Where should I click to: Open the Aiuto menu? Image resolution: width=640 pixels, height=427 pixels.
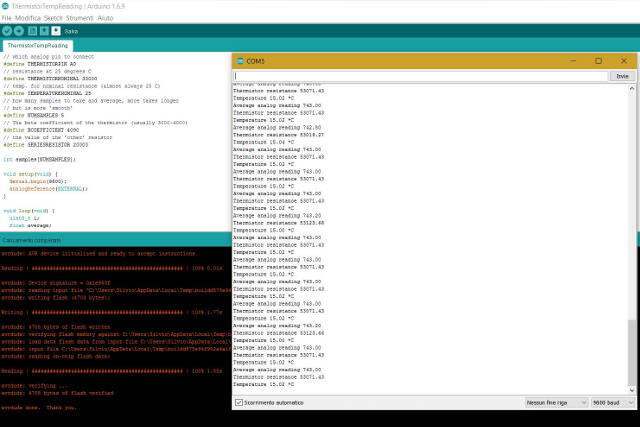tap(105, 18)
